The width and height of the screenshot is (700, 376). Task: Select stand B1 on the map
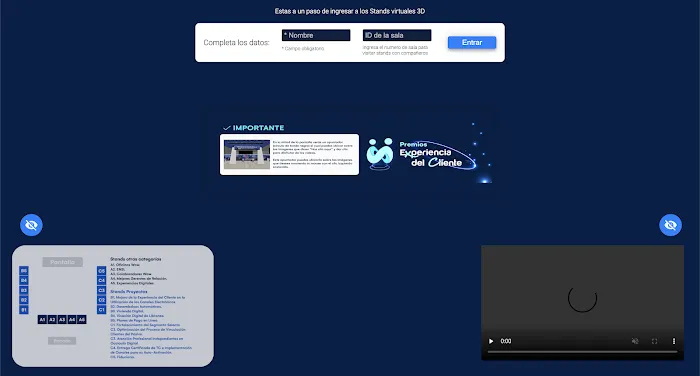(x=24, y=309)
